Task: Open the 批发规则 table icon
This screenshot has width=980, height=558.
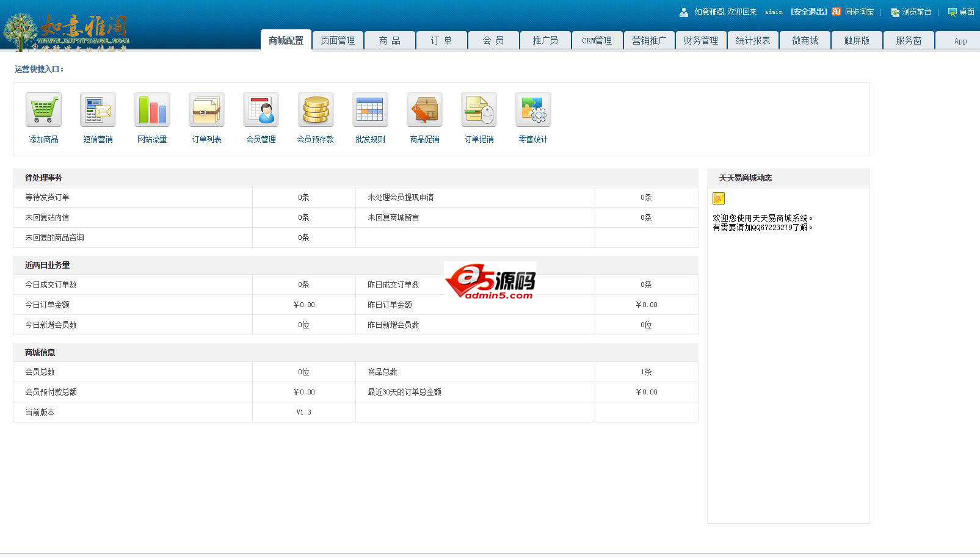Action: [x=370, y=110]
